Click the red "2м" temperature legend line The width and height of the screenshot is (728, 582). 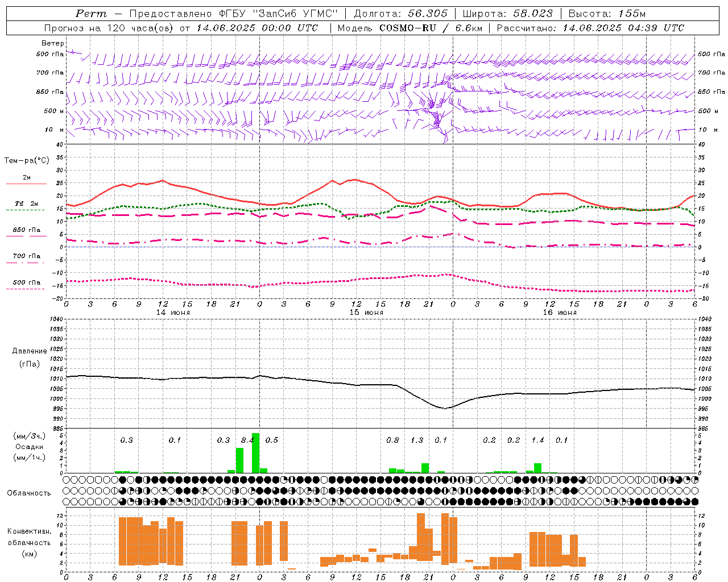26,184
